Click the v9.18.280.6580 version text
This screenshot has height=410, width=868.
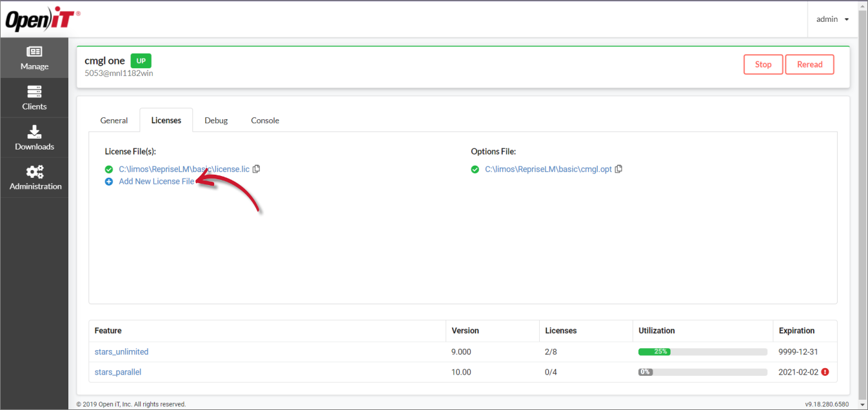click(x=827, y=404)
